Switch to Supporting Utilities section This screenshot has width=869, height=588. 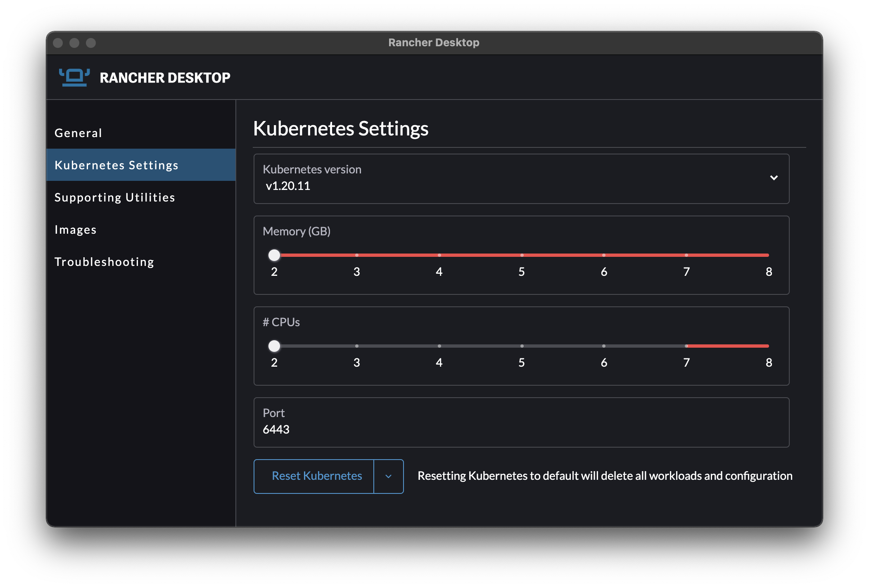[115, 197]
